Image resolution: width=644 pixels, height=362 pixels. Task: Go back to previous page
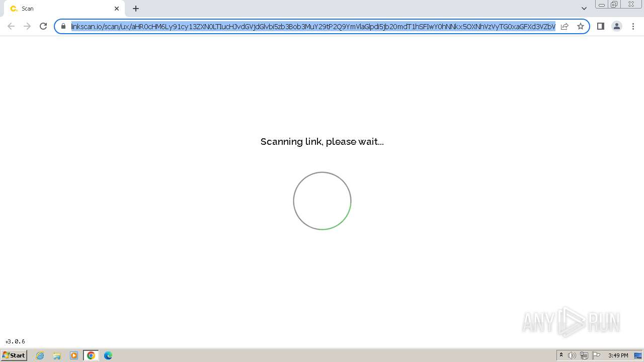pyautogui.click(x=11, y=26)
